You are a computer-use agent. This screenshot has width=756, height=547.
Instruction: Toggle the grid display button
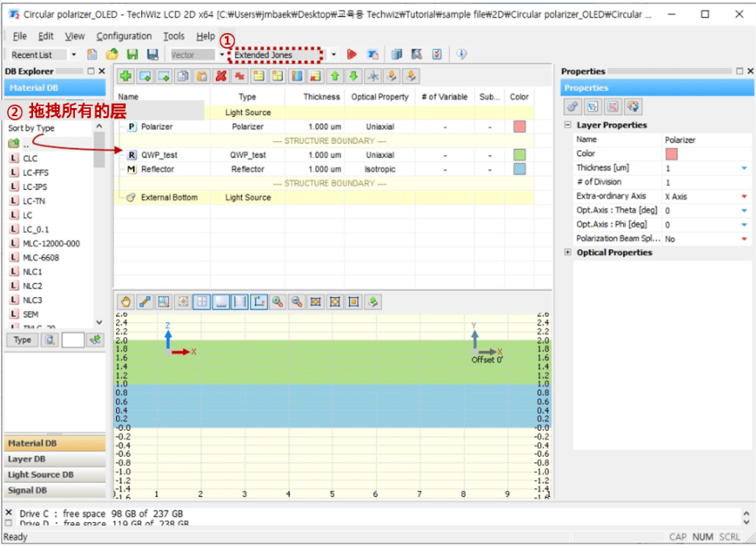(x=201, y=302)
